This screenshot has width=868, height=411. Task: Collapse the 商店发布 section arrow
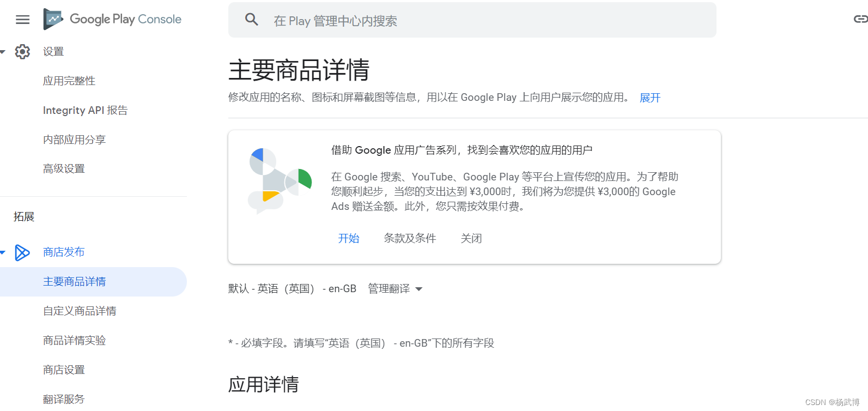pos(3,252)
